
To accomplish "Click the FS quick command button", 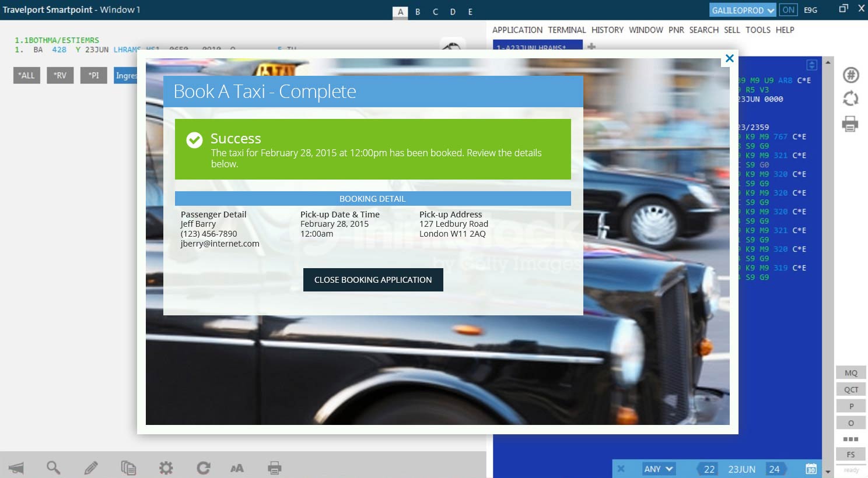I will pos(851,455).
